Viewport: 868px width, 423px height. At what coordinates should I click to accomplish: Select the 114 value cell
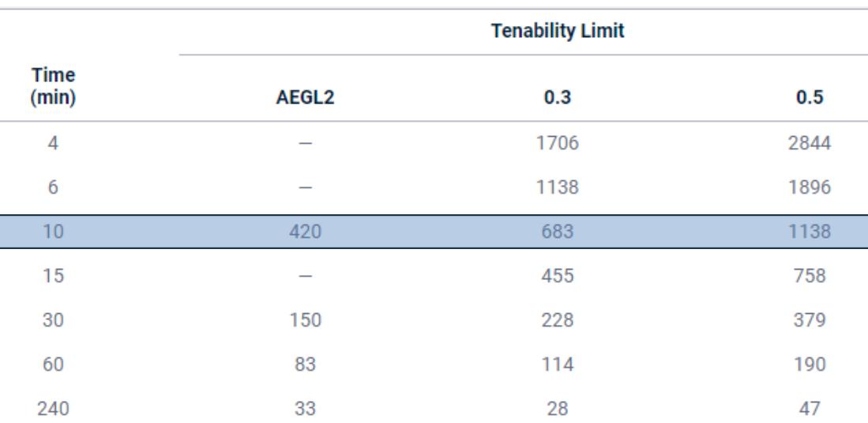(x=558, y=364)
